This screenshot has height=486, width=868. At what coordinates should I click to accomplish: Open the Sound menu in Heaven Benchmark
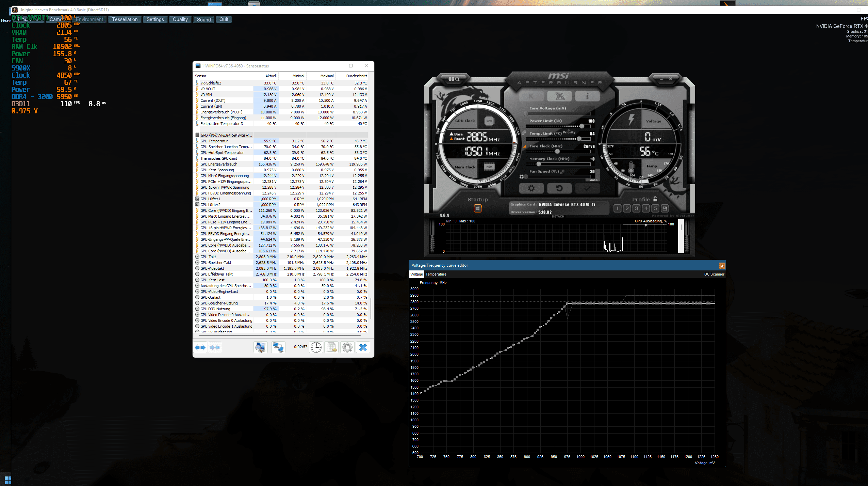point(204,19)
